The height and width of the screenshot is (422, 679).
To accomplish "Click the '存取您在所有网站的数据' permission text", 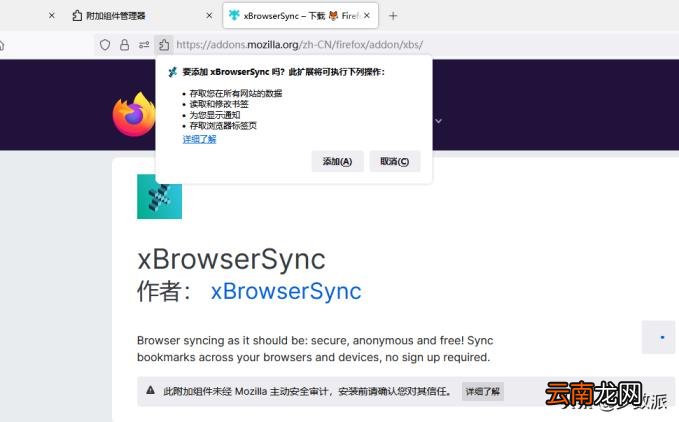I will click(x=236, y=93).
